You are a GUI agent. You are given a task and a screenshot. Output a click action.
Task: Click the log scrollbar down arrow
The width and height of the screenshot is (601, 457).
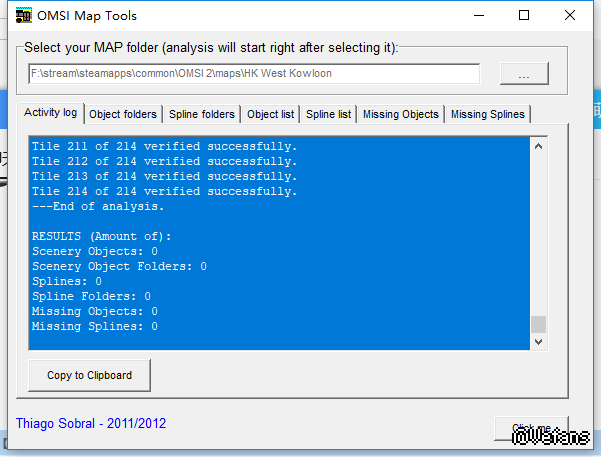[x=538, y=341]
